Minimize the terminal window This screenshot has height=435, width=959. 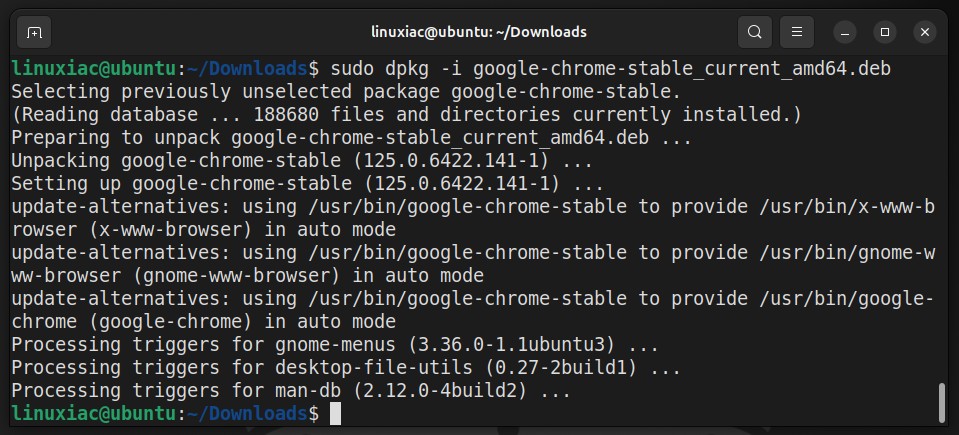click(845, 32)
